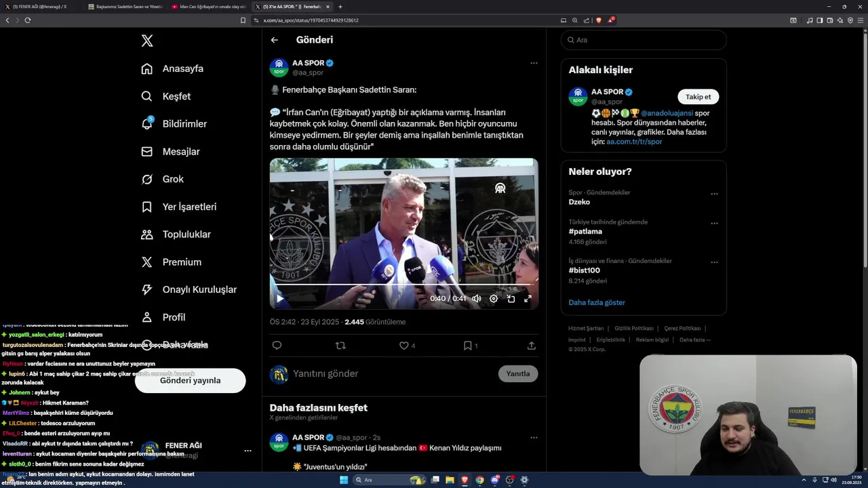The image size is (868, 488).
Task: Open more options menu for AA SPOR post
Action: pos(534,63)
